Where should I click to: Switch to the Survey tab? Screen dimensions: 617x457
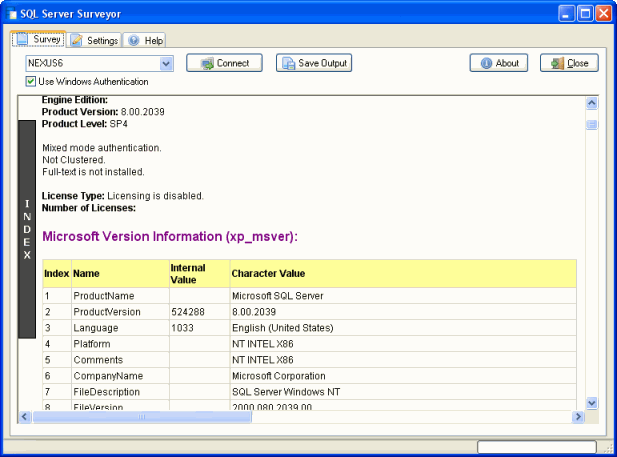point(38,39)
